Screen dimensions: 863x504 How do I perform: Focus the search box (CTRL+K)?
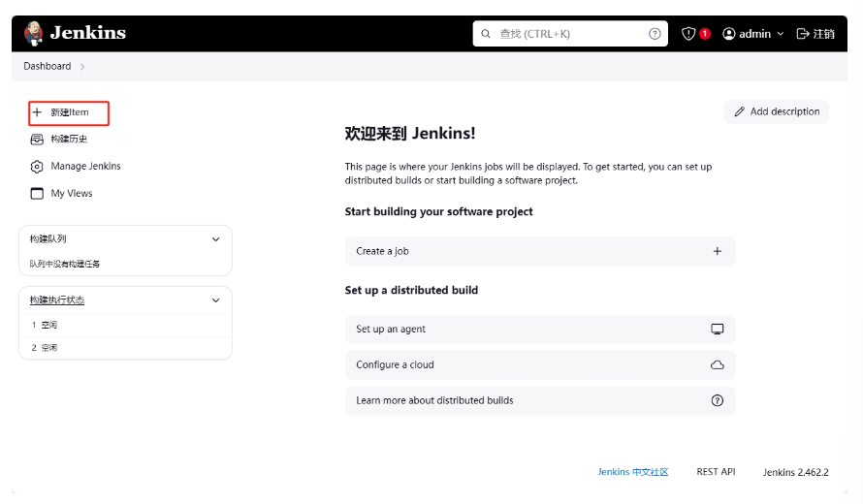(569, 34)
